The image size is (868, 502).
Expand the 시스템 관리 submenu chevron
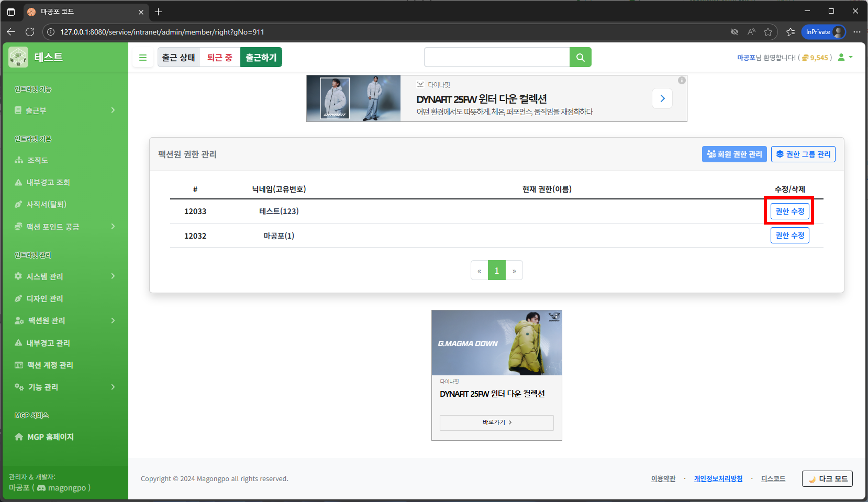[x=113, y=276]
